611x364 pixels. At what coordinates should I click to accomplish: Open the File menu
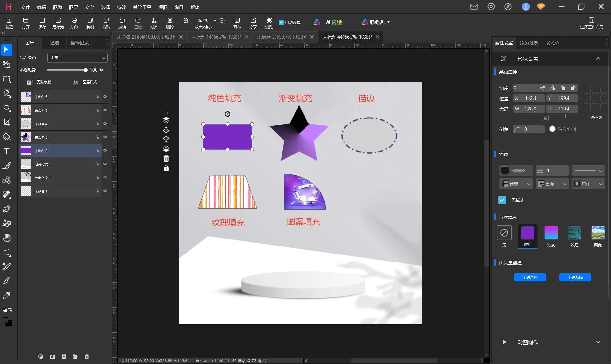pyautogui.click(x=25, y=7)
